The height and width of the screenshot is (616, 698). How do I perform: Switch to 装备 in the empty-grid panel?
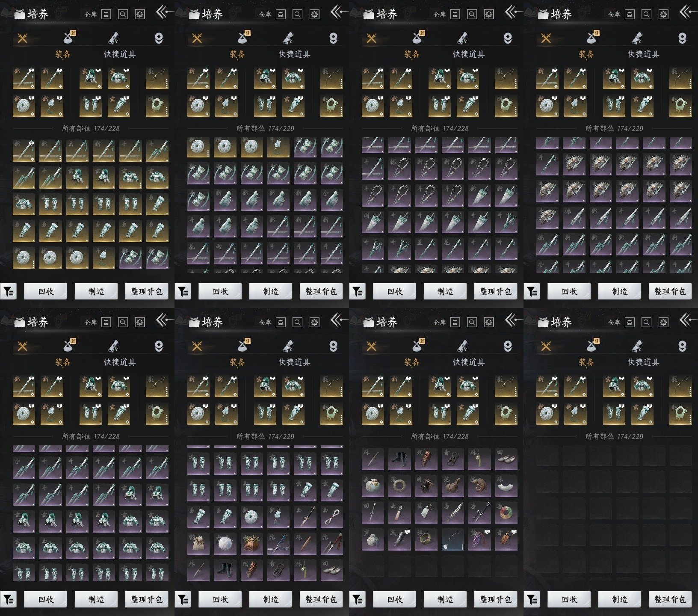pos(586,362)
